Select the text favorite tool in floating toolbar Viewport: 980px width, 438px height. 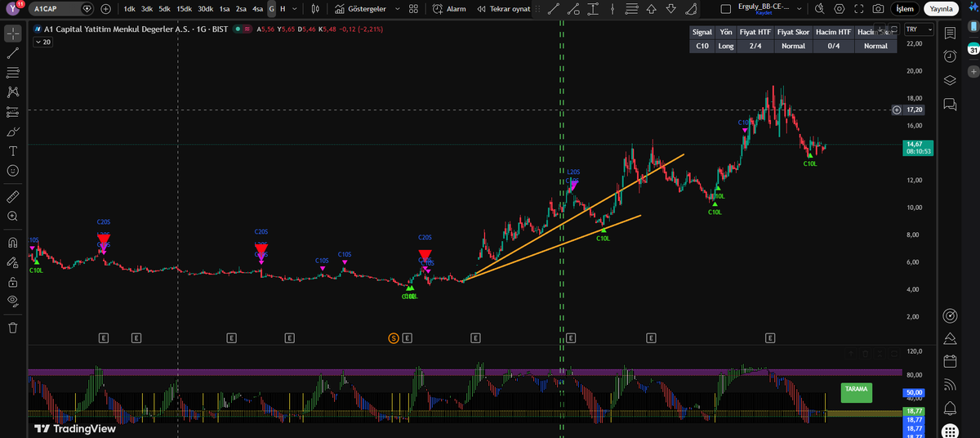point(592,9)
